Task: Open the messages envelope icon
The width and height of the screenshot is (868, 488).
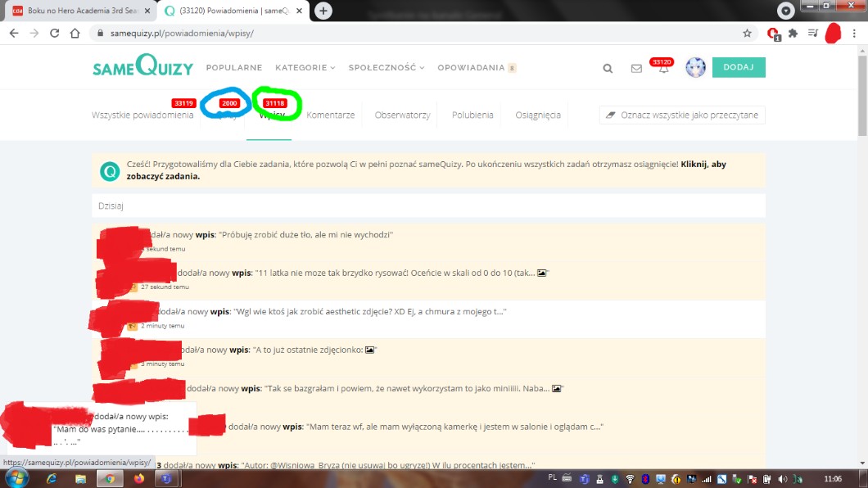Action: 636,69
